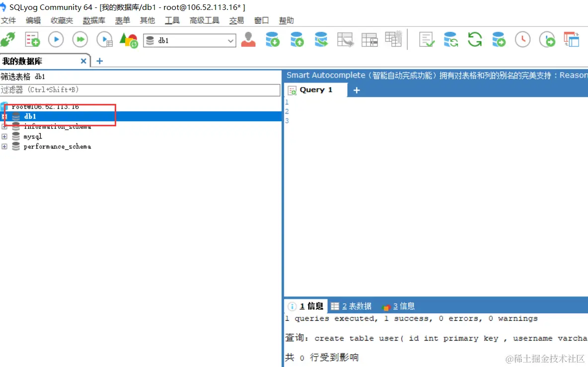Close the 我的数据库 connection tab
588x367 pixels.
coord(83,61)
